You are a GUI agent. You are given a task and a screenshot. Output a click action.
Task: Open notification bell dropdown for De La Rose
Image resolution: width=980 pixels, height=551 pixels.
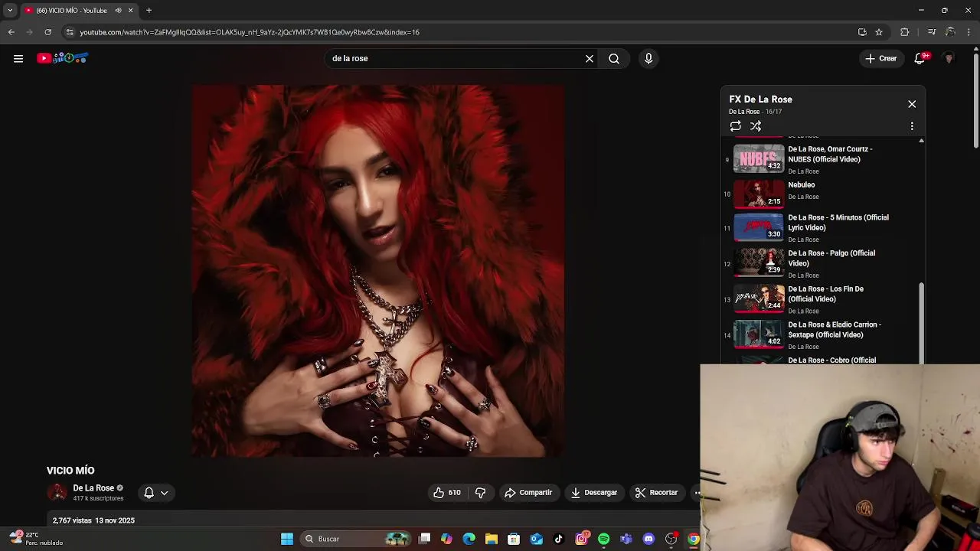(x=156, y=493)
